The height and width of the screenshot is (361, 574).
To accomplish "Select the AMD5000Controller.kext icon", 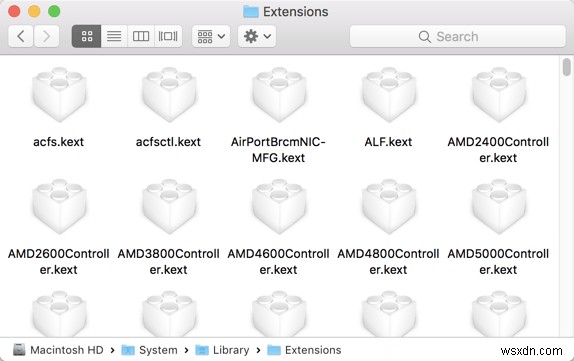I will click(x=498, y=206).
